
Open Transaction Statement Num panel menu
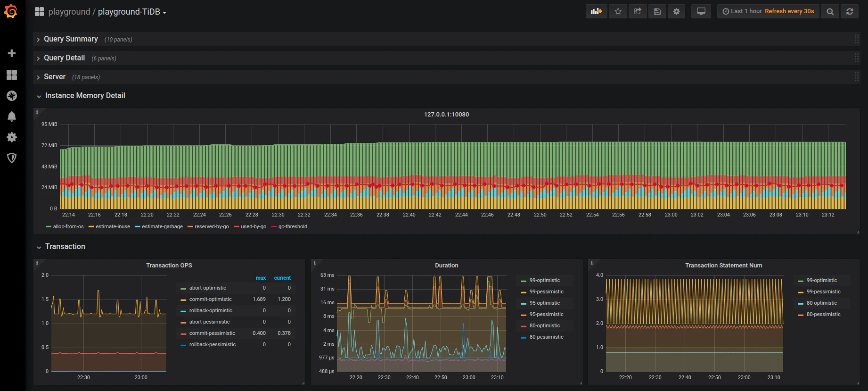point(723,266)
